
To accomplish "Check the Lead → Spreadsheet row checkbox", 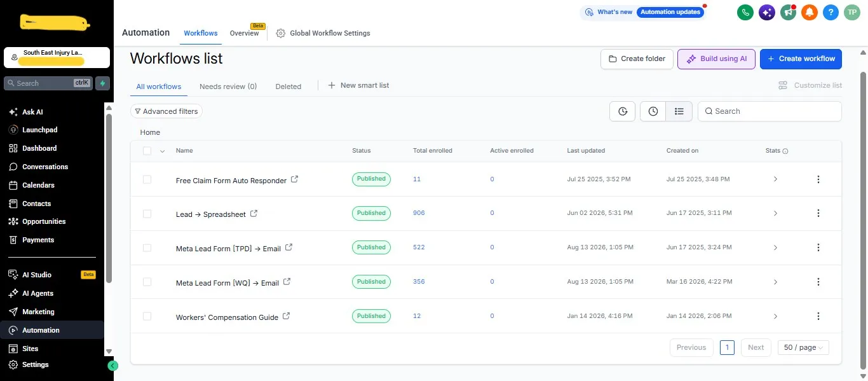I will 147,214.
